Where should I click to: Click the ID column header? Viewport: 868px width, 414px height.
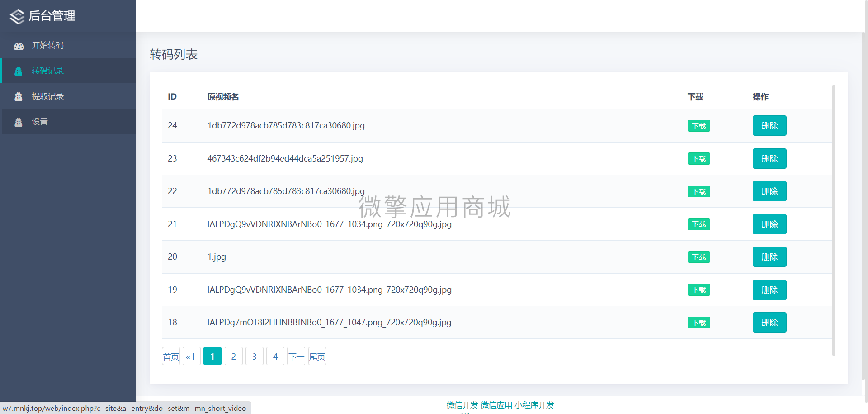point(172,97)
